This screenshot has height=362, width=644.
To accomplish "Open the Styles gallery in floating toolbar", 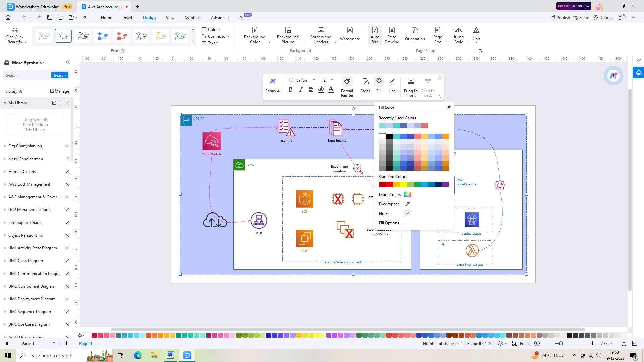I will [365, 85].
